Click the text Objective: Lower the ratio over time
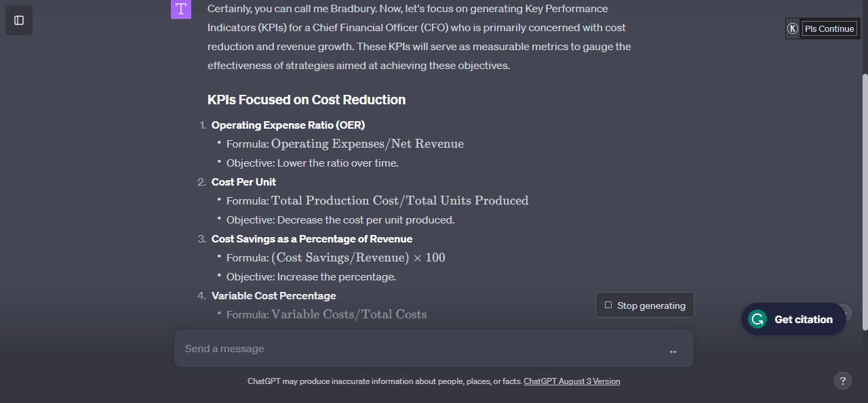Screen dimensions: 868x403 313,163
